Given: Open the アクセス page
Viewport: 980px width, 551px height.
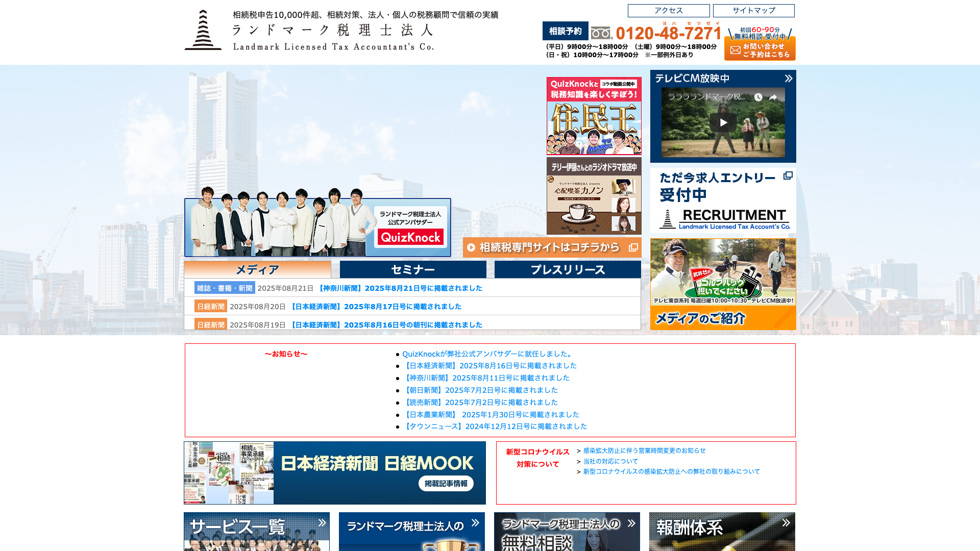Looking at the screenshot, I should [x=668, y=11].
